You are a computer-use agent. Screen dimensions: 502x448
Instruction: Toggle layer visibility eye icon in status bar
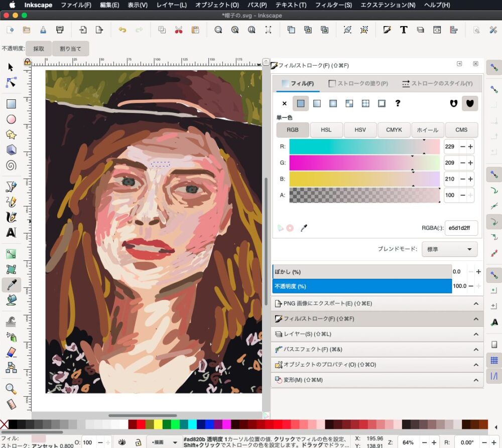[122, 442]
